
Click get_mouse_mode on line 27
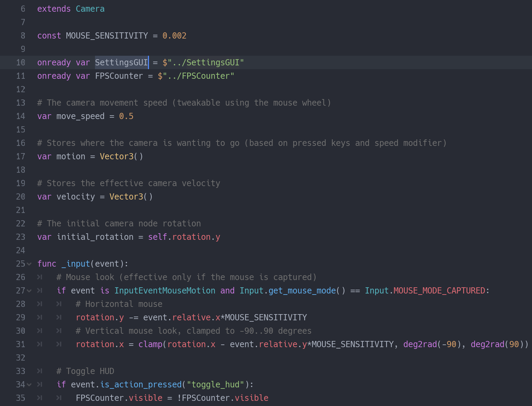point(302,291)
